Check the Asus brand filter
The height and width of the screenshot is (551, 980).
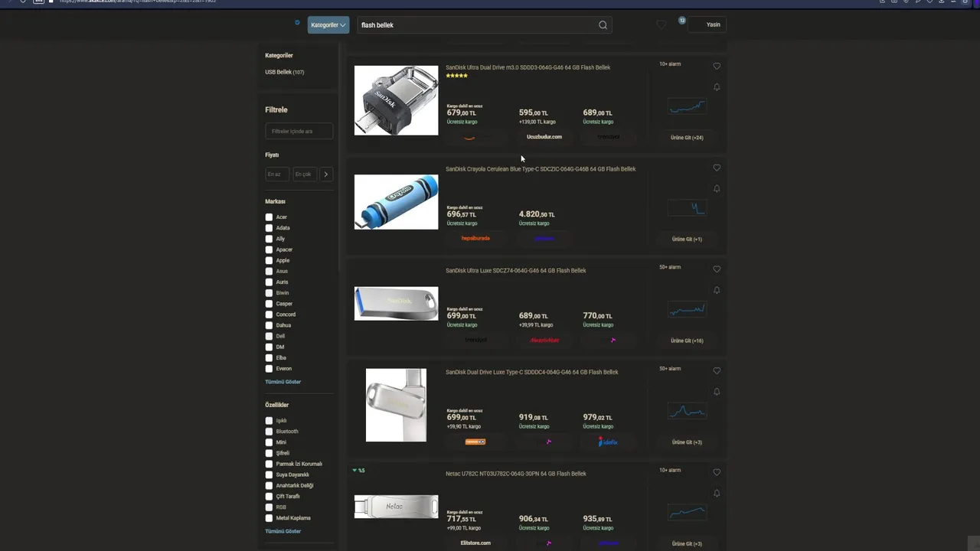pos(269,271)
